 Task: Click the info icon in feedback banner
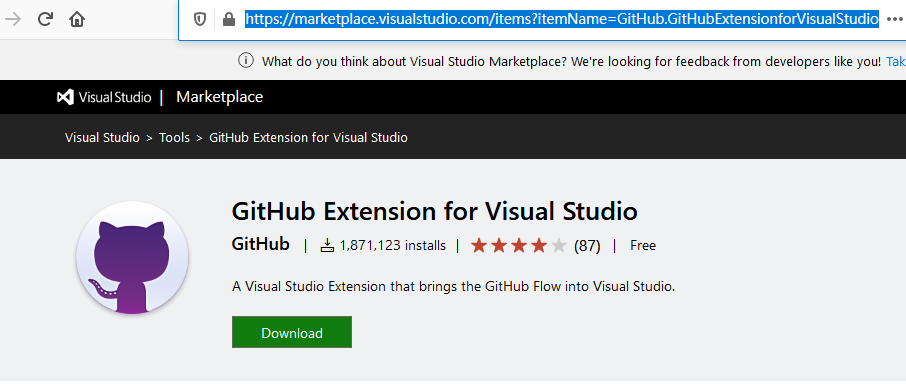click(246, 60)
